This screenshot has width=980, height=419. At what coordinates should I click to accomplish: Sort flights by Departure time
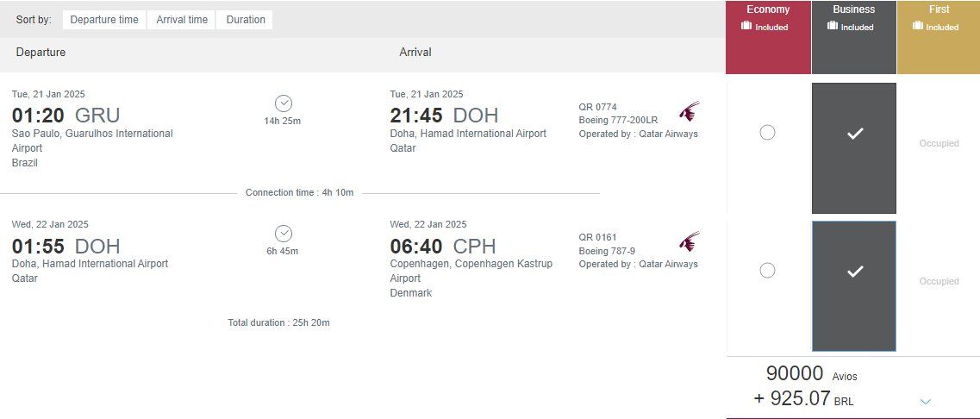(x=104, y=20)
